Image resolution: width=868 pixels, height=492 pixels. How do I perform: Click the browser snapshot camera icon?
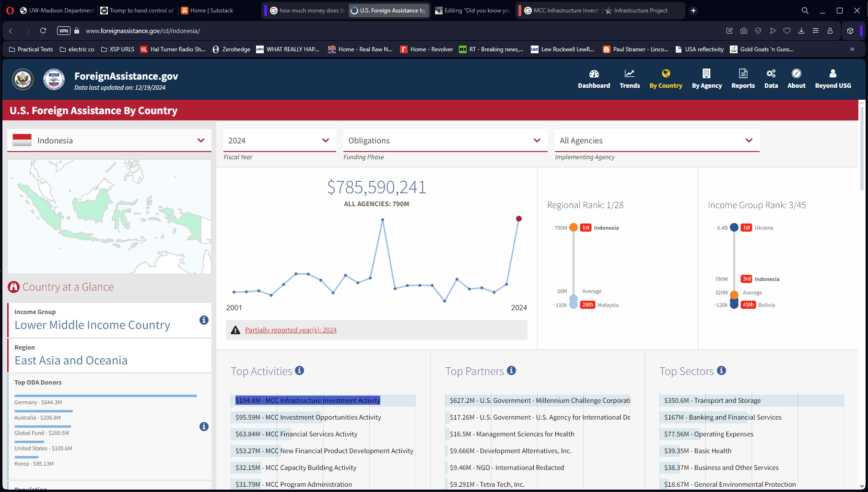pos(744,31)
